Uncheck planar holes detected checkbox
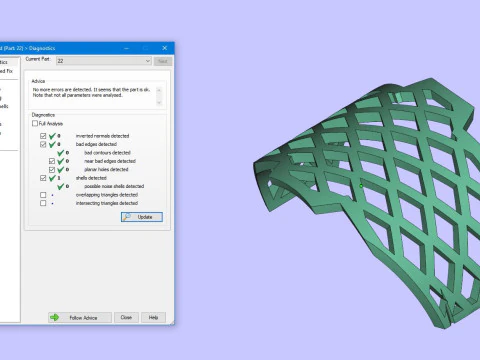 tap(52, 170)
